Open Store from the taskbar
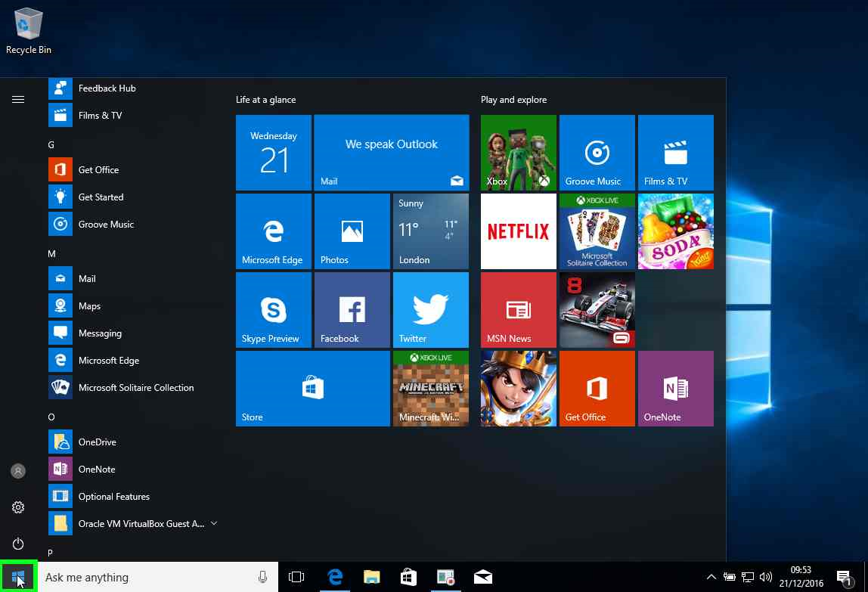The image size is (868, 592). pyautogui.click(x=408, y=577)
